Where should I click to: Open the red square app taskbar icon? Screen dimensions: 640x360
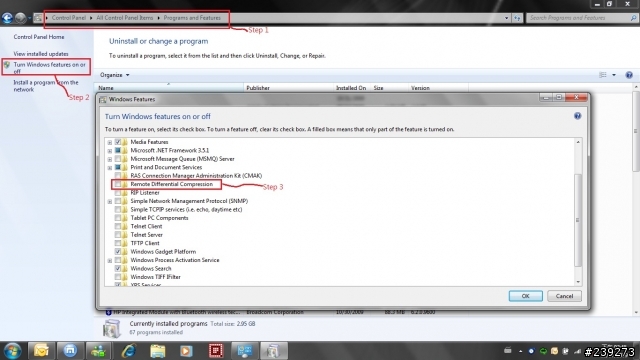(x=216, y=351)
